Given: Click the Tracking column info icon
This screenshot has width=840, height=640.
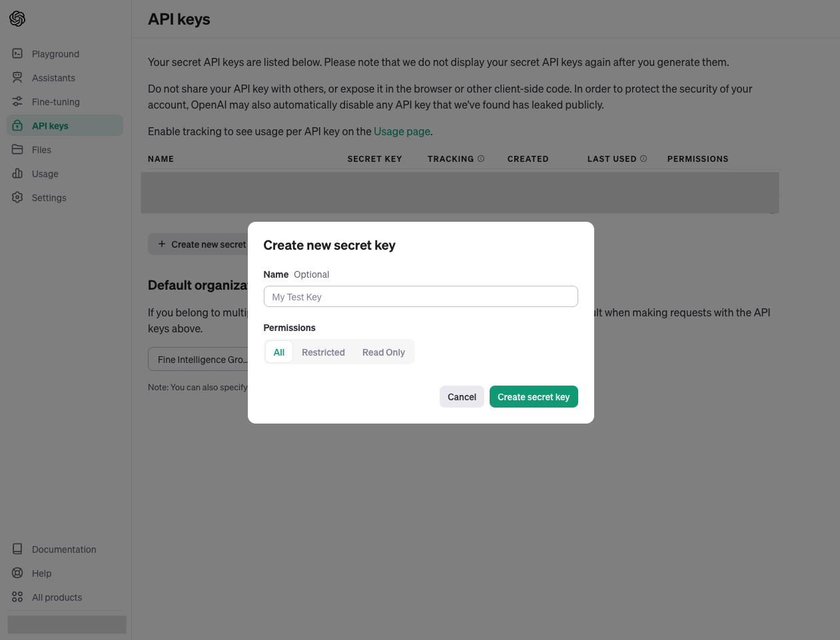Looking at the screenshot, I should [481, 159].
